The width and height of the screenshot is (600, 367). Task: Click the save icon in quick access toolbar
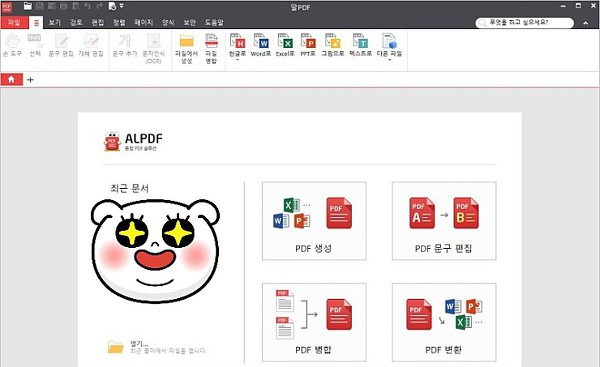[x=40, y=6]
